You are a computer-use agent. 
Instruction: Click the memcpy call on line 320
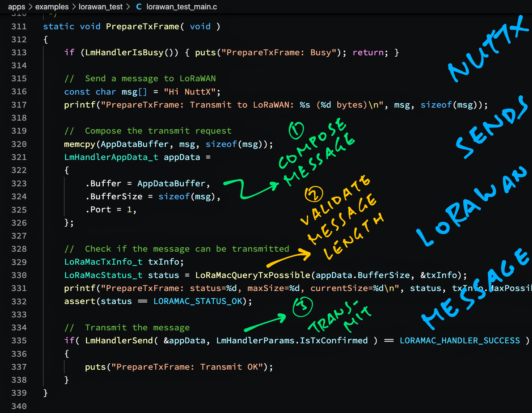[80, 144]
